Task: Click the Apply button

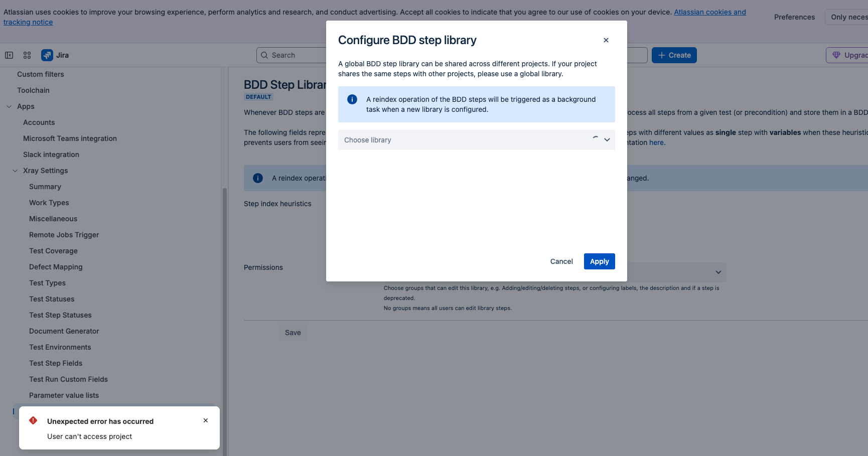Action: 599,261
